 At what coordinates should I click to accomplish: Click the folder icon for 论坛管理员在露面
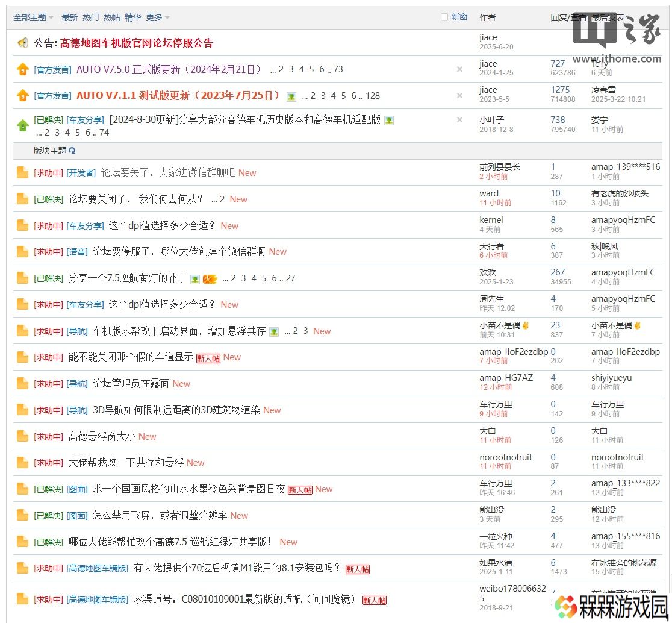22,384
